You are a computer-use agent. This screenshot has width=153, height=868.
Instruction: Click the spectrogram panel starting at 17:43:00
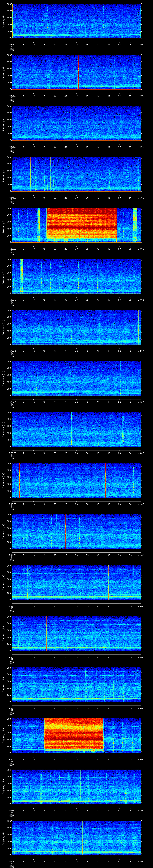point(76,633)
